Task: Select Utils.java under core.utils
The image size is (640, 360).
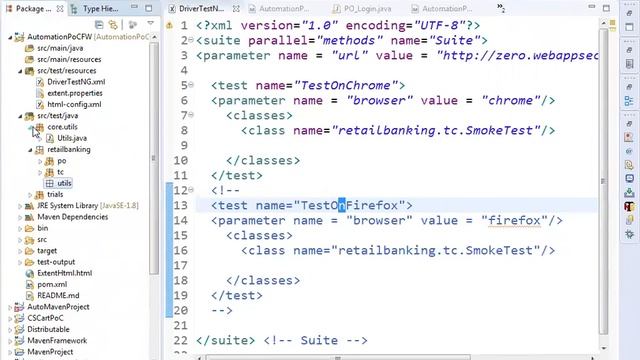Action: click(72, 138)
